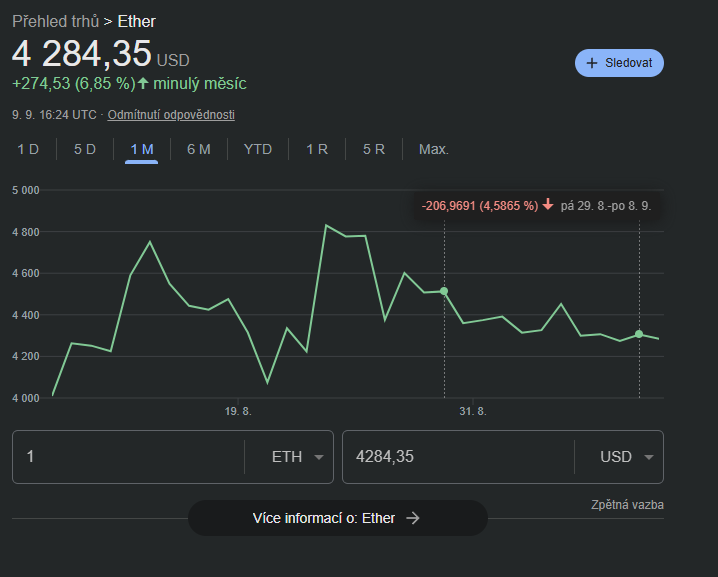
Task: Select the 1 D time range tab
Action: [x=28, y=149]
